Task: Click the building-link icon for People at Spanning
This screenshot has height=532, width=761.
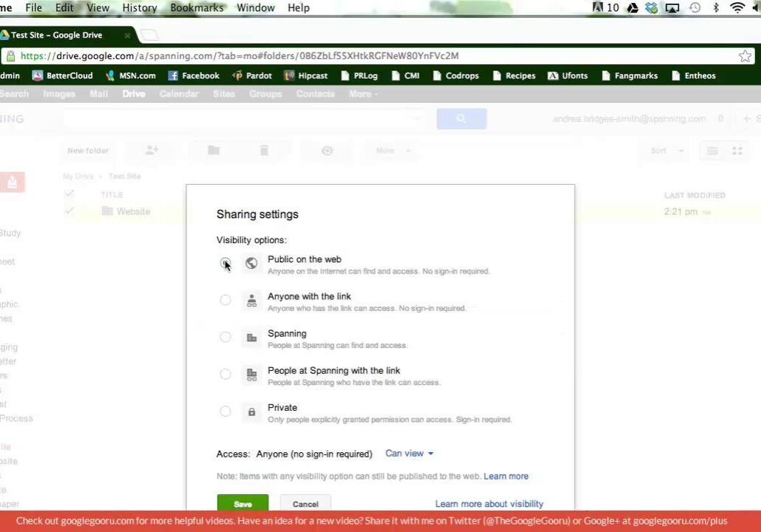Action: coord(251,375)
